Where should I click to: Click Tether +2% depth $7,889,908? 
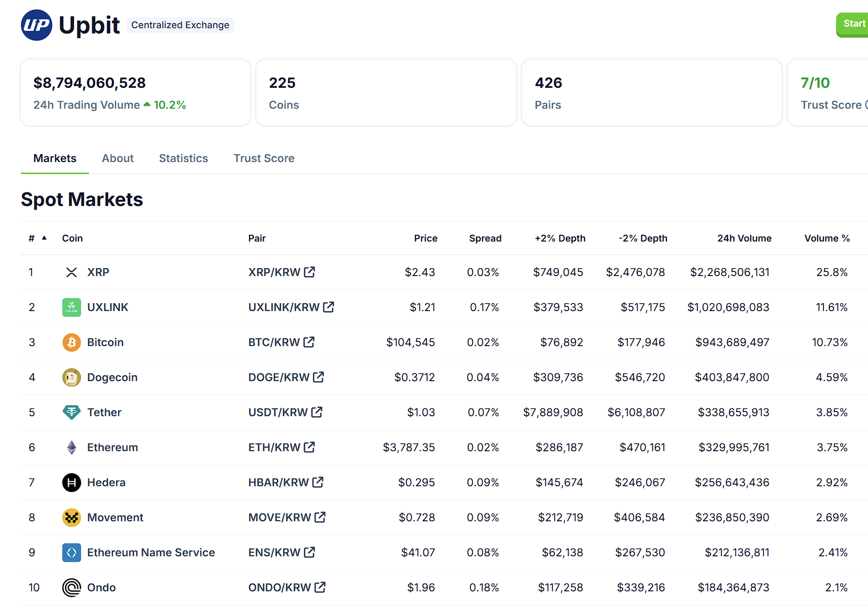pyautogui.click(x=553, y=413)
